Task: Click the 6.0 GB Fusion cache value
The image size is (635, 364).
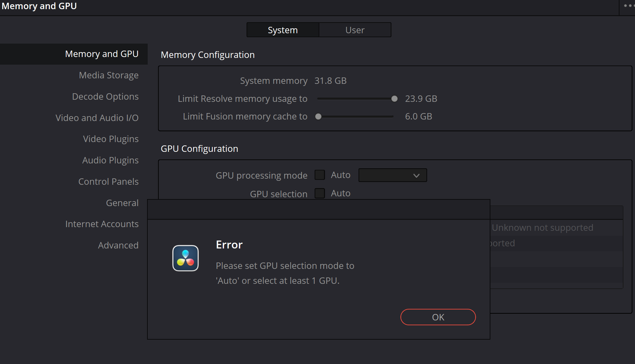Action: point(418,116)
